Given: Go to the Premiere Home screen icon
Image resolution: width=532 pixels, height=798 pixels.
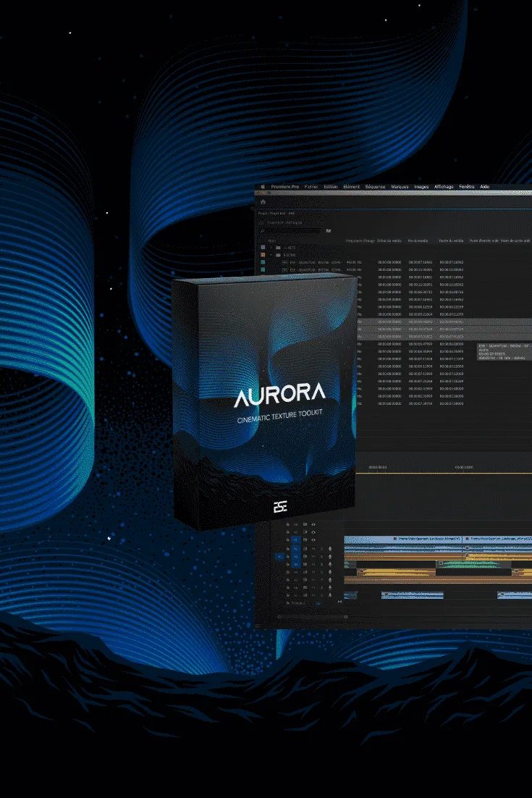Looking at the screenshot, I should click(x=263, y=202).
